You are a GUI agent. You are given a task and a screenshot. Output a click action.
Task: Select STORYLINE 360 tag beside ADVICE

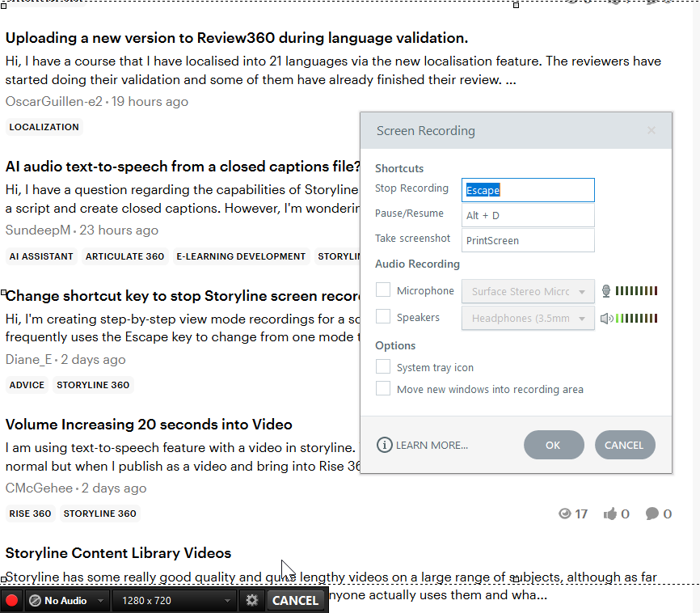93,385
